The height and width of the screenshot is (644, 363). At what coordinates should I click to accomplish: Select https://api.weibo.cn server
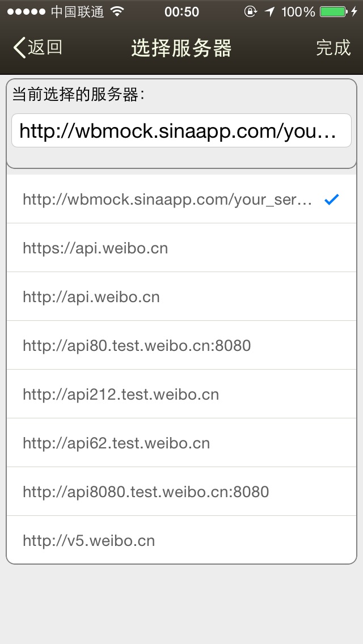point(181,248)
